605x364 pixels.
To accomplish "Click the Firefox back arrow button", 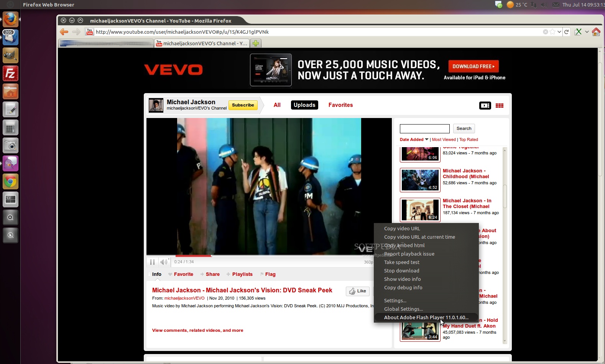I will coord(64,32).
